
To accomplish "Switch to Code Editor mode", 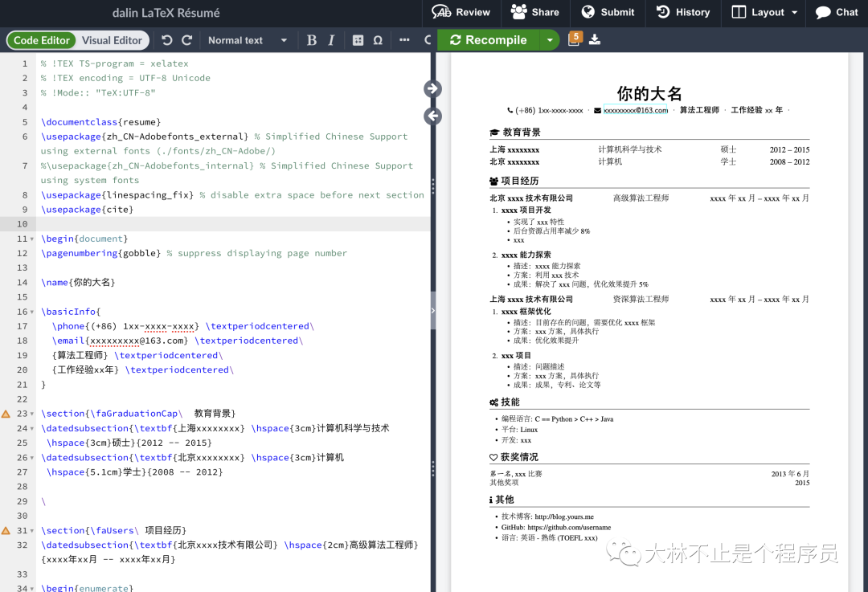I will tap(42, 40).
